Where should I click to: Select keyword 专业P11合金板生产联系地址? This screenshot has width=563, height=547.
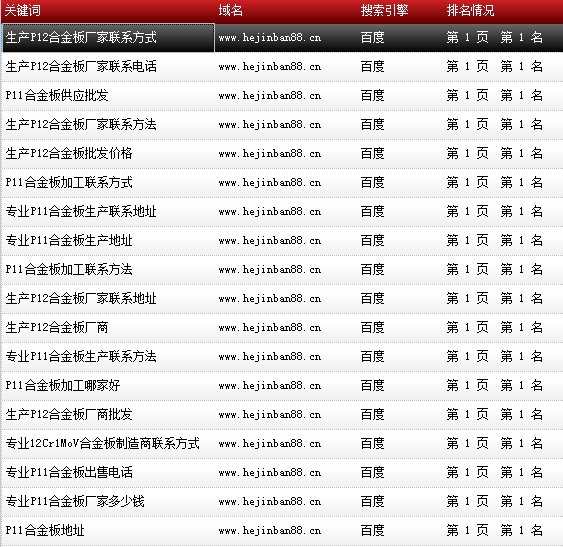tap(81, 212)
